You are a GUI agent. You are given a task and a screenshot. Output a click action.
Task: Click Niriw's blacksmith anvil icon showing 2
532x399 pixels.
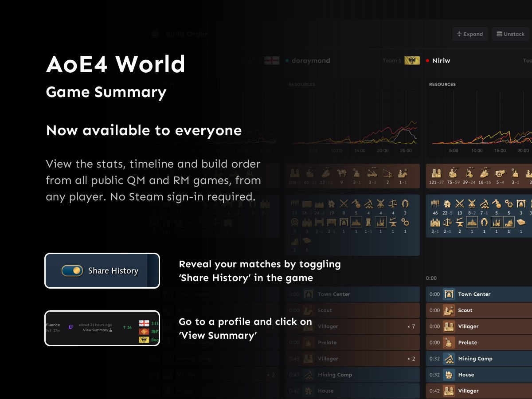pos(460,222)
